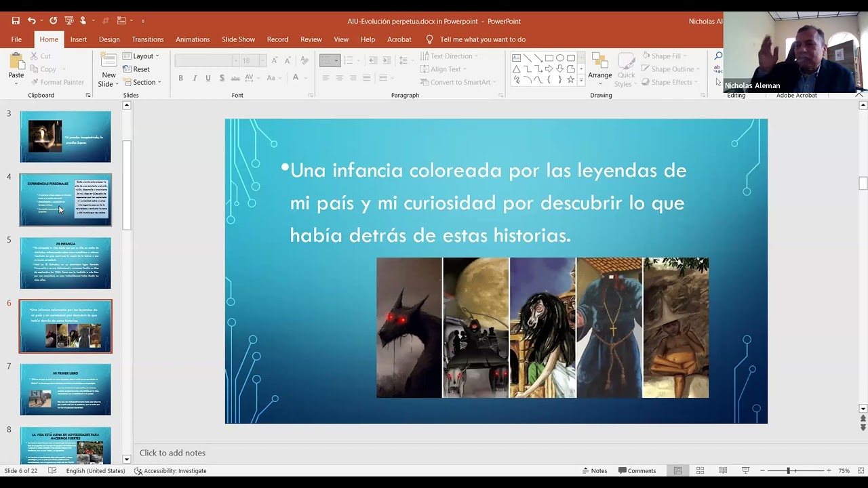Image resolution: width=868 pixels, height=488 pixels.
Task: Switch to the Design tab
Action: pos(109,39)
